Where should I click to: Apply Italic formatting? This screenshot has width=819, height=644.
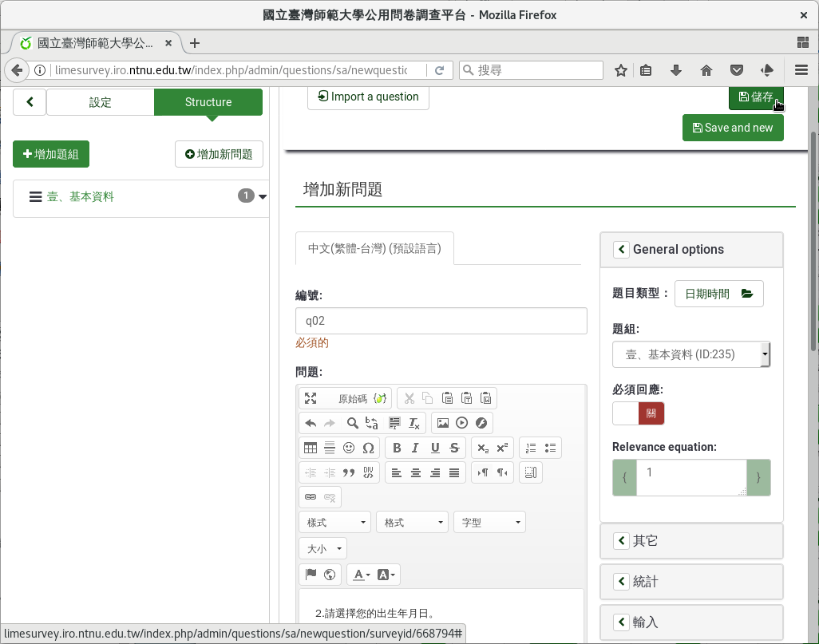(416, 448)
